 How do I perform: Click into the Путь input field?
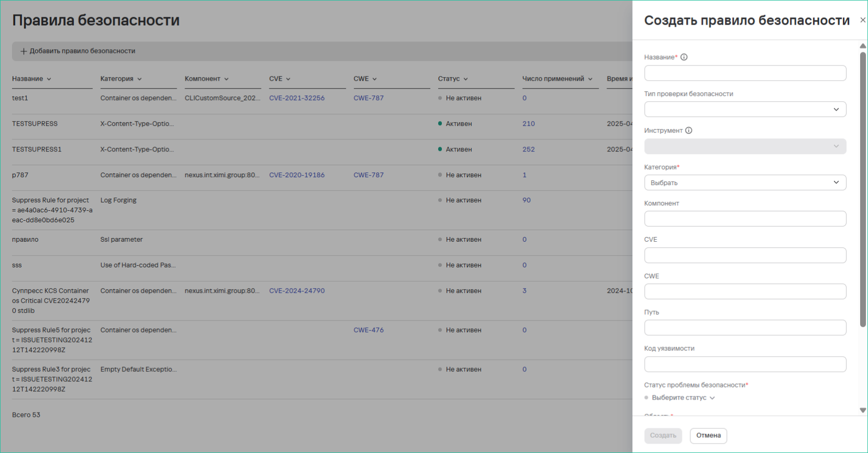click(x=745, y=328)
